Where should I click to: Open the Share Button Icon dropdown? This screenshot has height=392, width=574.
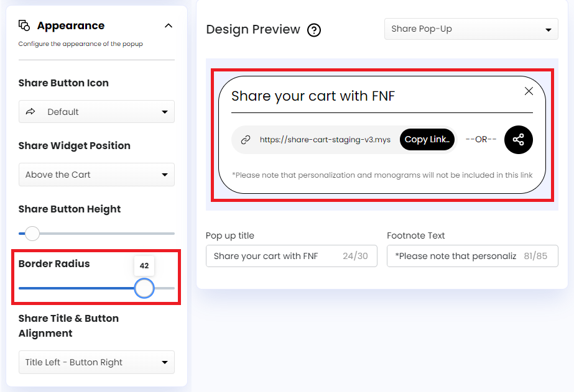pyautogui.click(x=96, y=112)
